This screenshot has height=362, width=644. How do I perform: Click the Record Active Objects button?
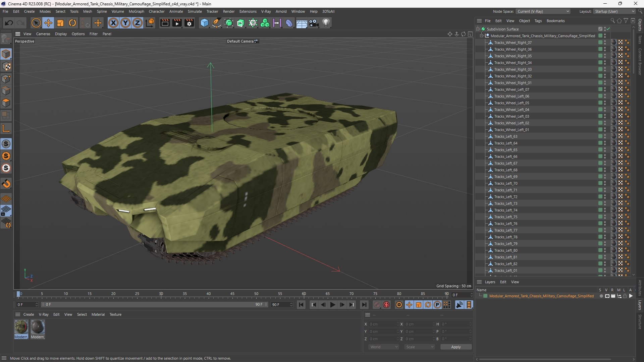(377, 305)
